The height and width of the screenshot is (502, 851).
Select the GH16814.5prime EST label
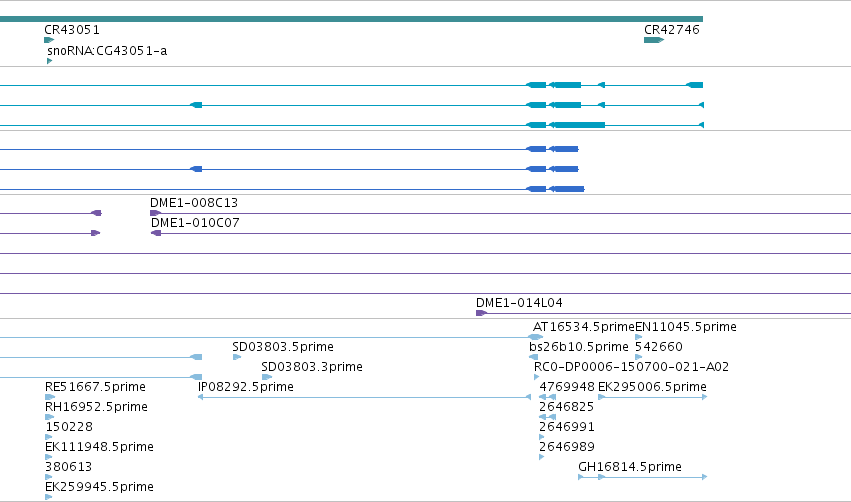[630, 467]
